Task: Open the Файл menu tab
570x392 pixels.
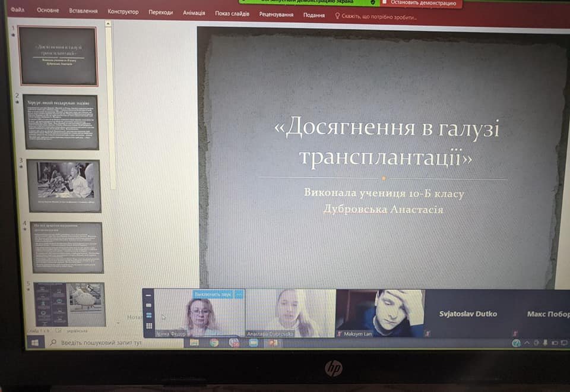Action: [x=17, y=9]
